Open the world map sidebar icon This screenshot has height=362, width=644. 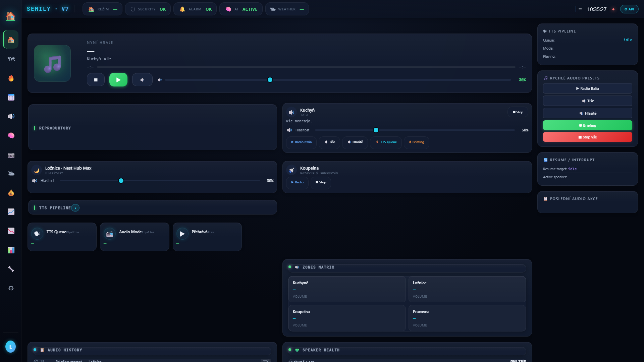click(11, 59)
